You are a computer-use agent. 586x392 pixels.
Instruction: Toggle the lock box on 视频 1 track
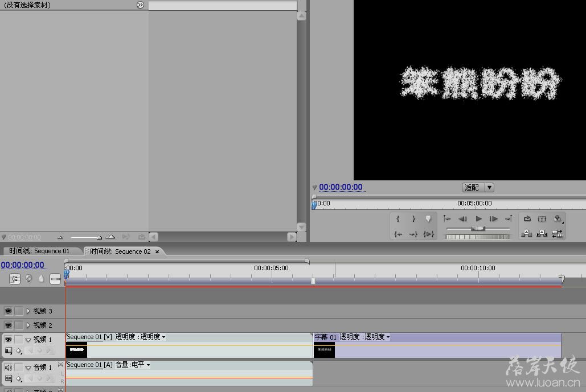19,339
